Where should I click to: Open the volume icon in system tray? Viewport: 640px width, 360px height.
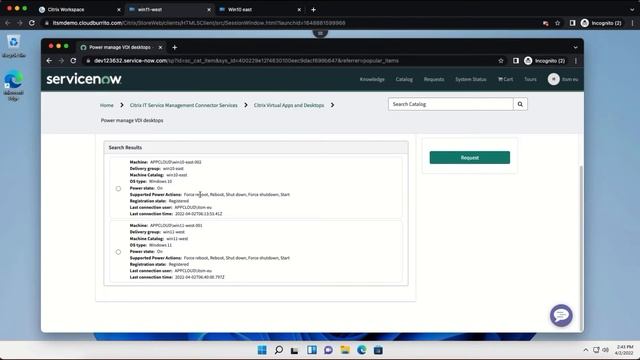pyautogui.click(x=606, y=350)
